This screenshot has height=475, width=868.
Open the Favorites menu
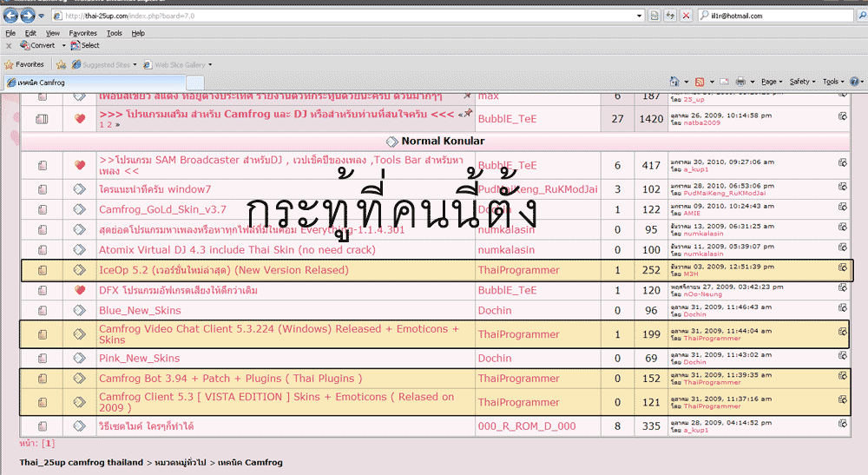pyautogui.click(x=82, y=33)
